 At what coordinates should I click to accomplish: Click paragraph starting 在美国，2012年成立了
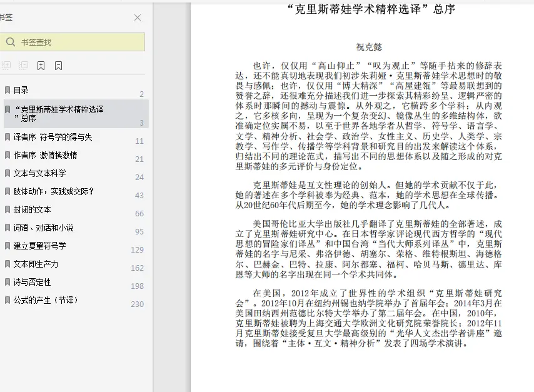(368, 318)
